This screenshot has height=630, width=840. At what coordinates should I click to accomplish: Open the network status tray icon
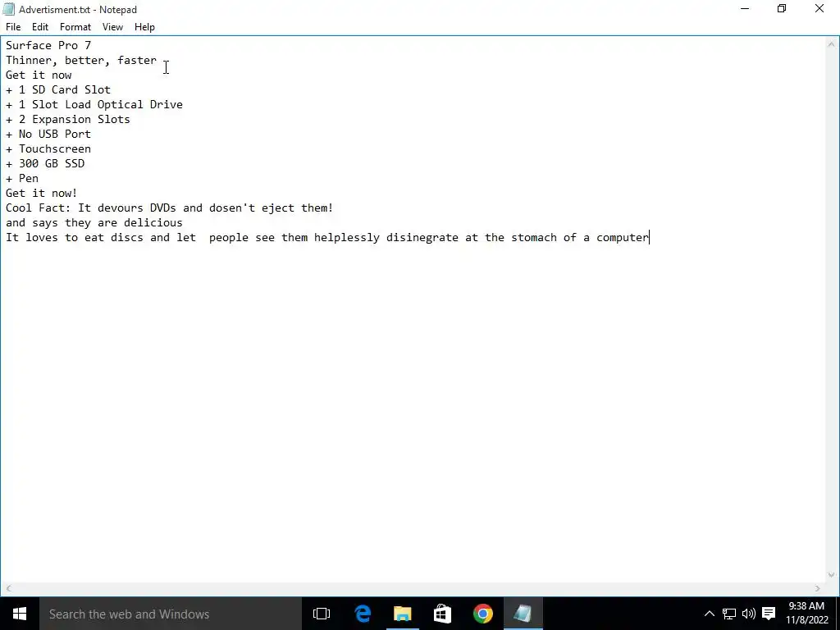[x=729, y=614]
